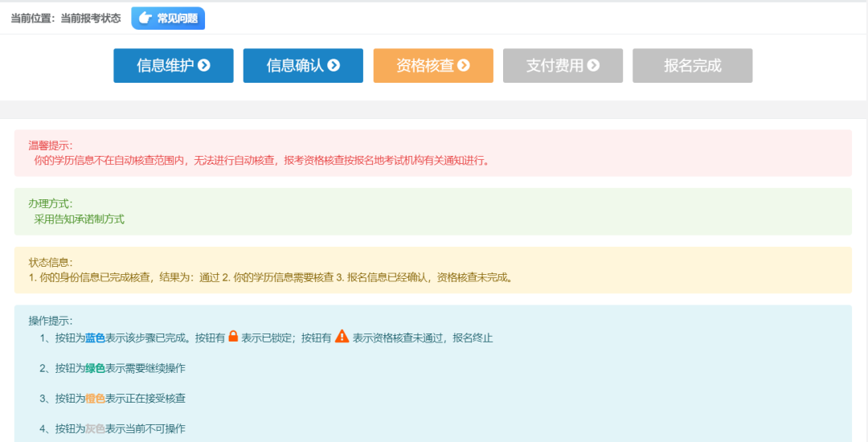Click the grey 报名完成 button
The height and width of the screenshot is (442, 868).
click(x=693, y=65)
